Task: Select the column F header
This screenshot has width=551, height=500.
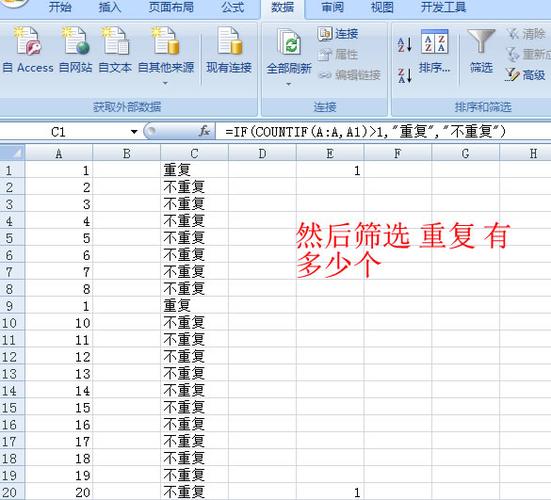Action: click(398, 153)
